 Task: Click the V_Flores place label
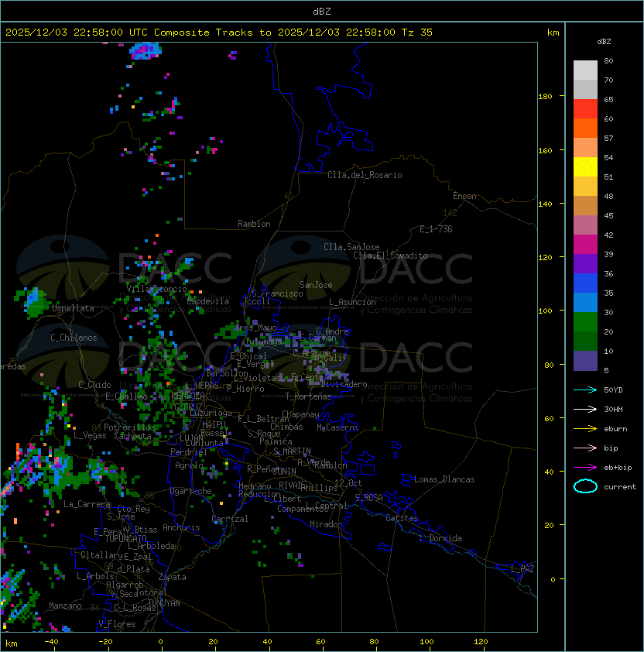[x=117, y=624]
